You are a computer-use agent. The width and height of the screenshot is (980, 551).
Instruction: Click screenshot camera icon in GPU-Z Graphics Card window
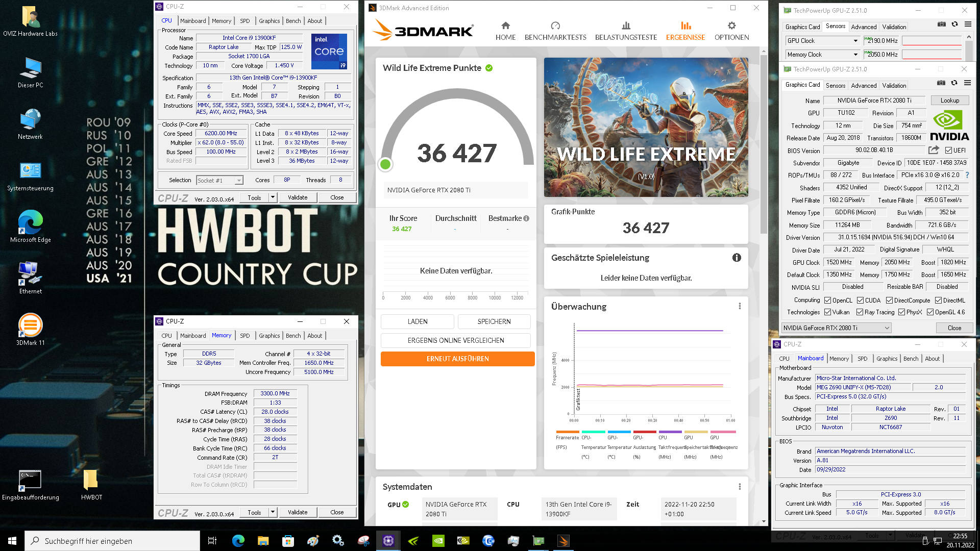(x=941, y=83)
